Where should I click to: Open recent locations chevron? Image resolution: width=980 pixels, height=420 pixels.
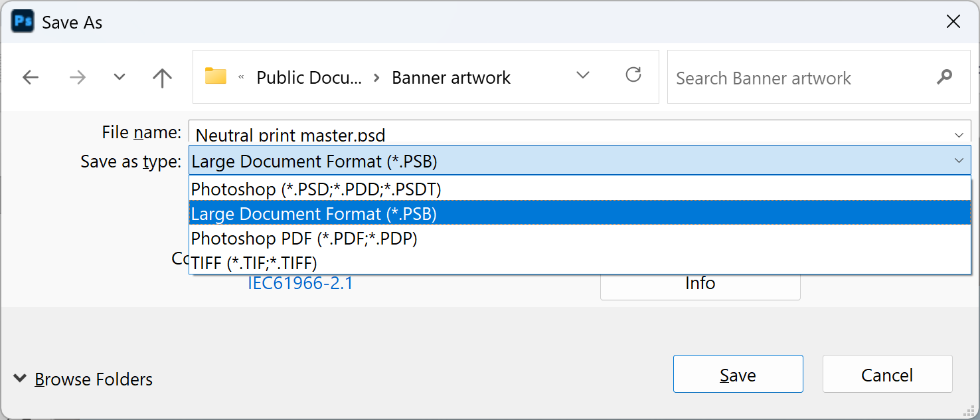tap(120, 77)
